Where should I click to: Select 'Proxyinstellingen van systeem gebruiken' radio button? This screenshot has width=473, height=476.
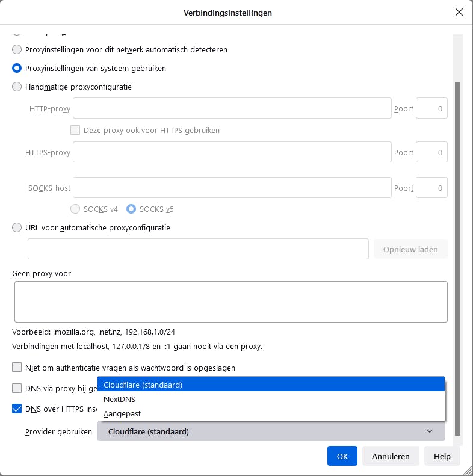click(x=17, y=68)
